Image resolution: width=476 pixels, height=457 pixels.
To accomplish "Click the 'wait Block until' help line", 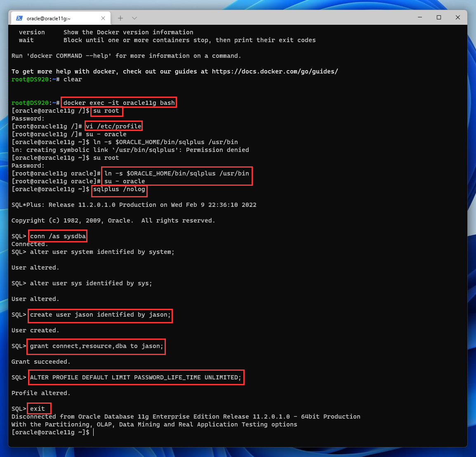I will [x=167, y=40].
